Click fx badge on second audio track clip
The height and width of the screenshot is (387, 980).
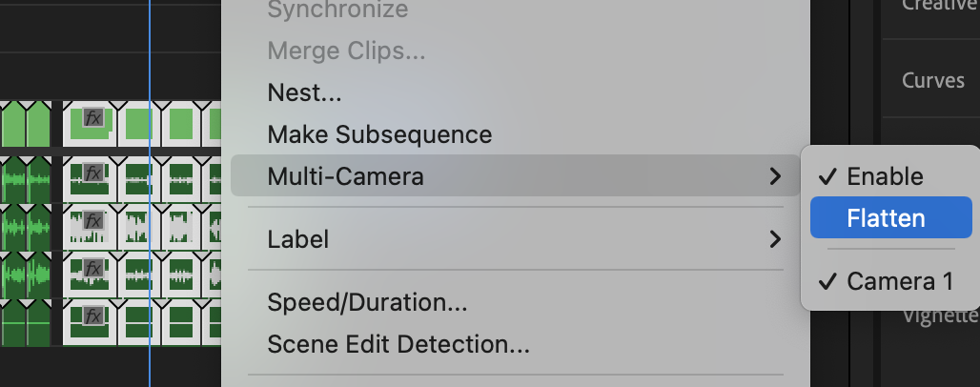coord(93,220)
